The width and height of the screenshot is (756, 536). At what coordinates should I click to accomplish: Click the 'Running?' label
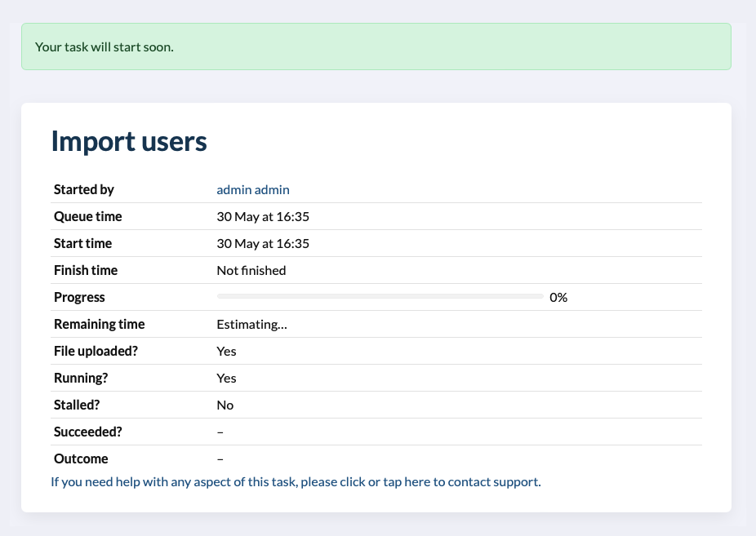coord(81,379)
